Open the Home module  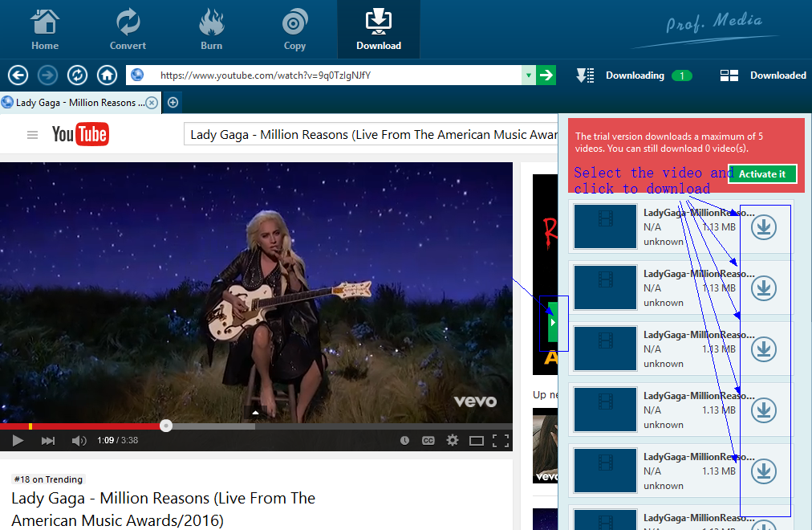[45, 30]
